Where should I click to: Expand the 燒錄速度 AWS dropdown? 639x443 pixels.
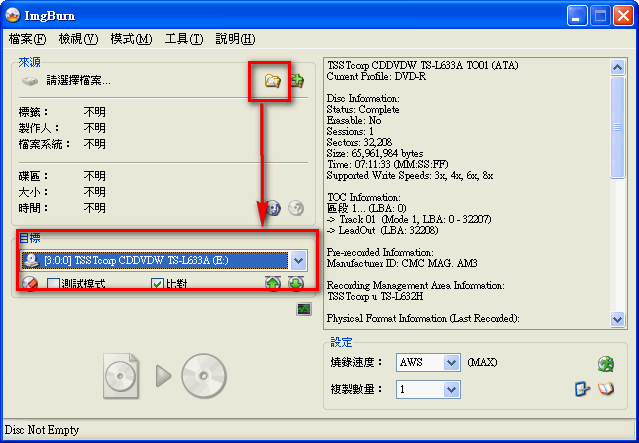pos(451,362)
